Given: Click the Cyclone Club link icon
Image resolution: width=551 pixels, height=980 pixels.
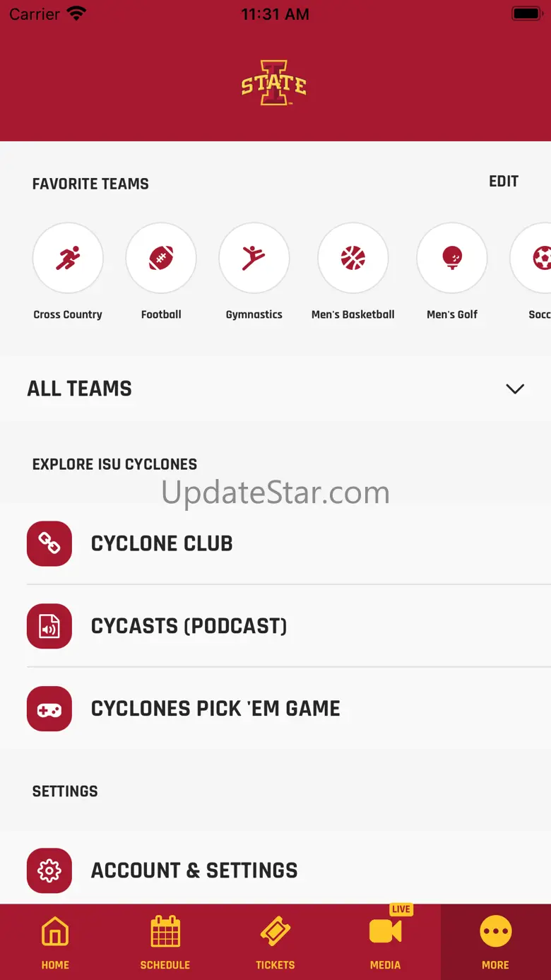Looking at the screenshot, I should click(49, 543).
